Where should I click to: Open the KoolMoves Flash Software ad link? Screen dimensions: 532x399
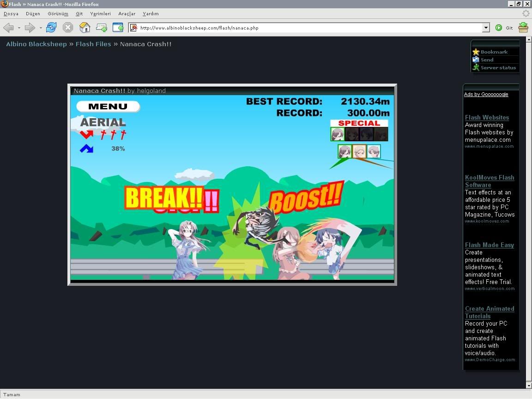490,181
